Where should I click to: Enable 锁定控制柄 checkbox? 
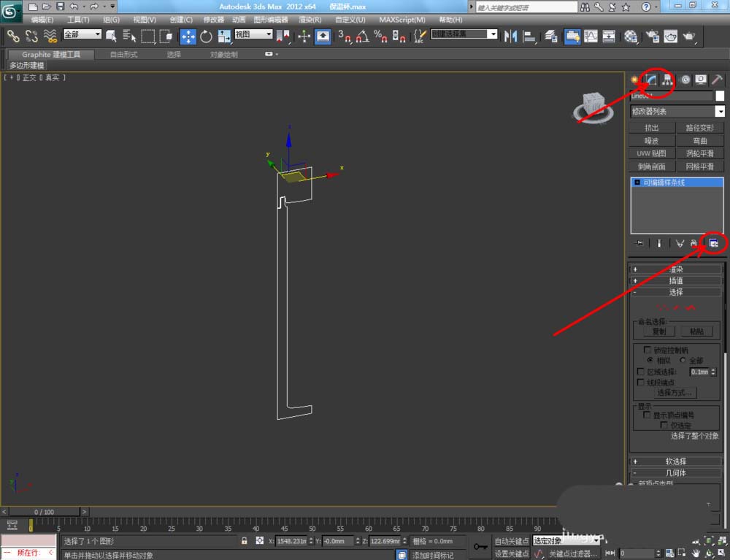pyautogui.click(x=648, y=350)
